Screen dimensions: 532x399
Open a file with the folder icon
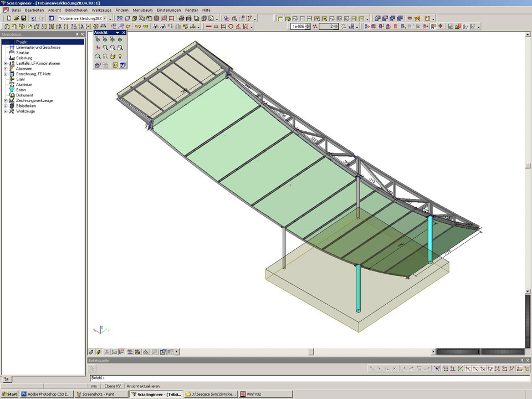(17, 18)
